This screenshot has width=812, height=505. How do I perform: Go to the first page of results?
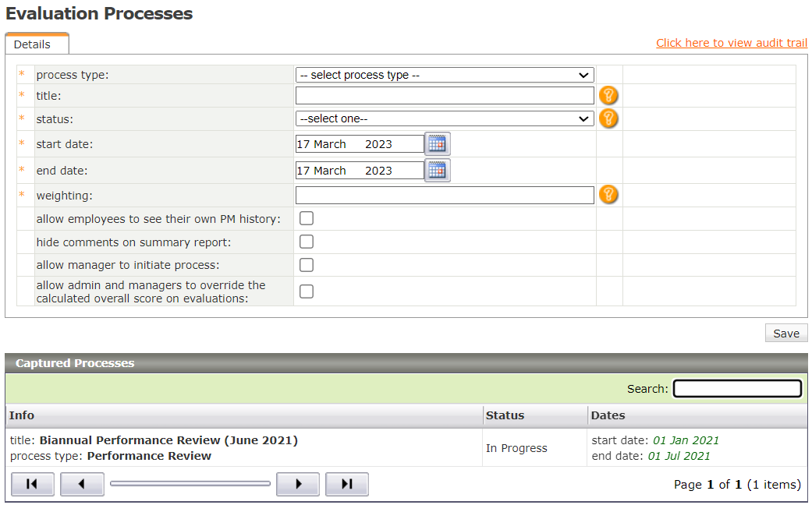coord(33,484)
